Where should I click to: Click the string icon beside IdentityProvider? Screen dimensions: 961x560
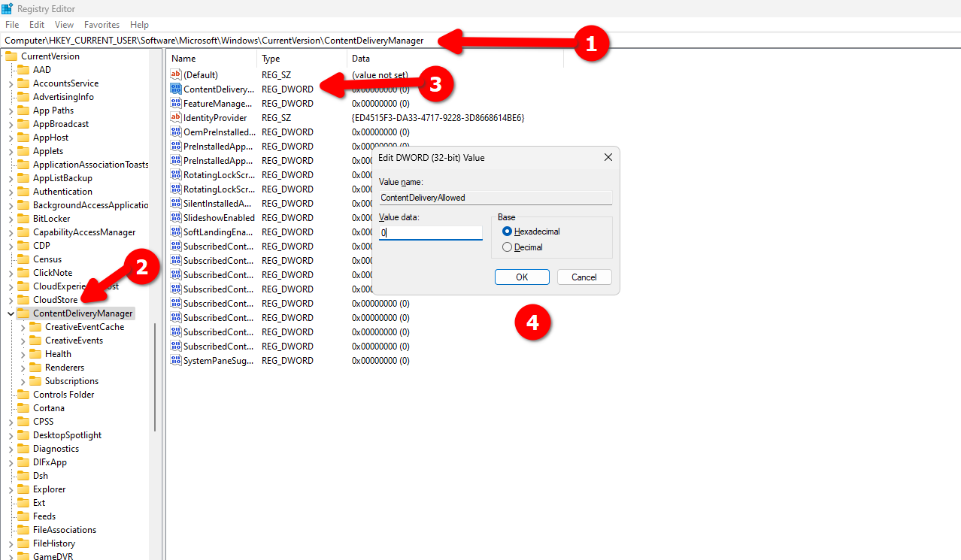(175, 117)
